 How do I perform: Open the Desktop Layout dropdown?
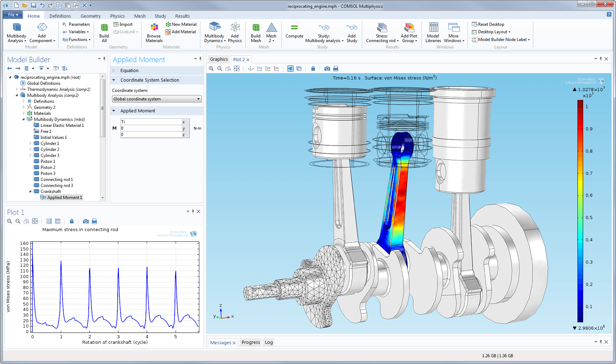tap(491, 32)
